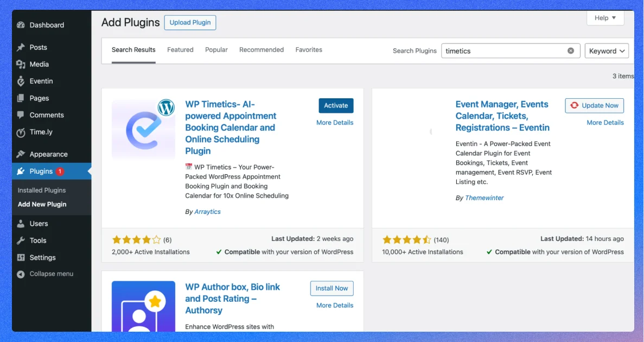Click the Collapse menu arrow icon
Screen dimensions: 644x342
point(21,274)
